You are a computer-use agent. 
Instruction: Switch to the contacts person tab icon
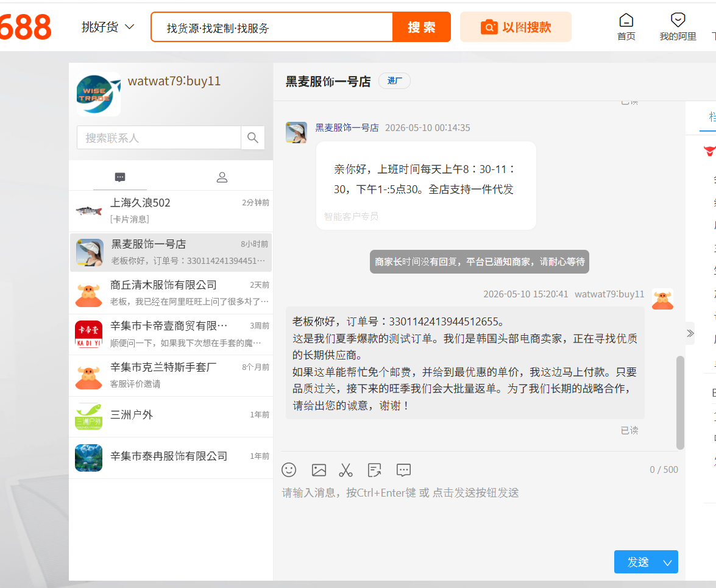click(222, 177)
